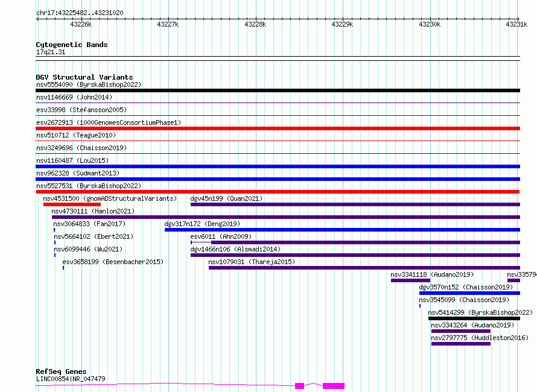Select the purple nsv2797775 variant bar
The image size is (537, 392).
point(461,344)
